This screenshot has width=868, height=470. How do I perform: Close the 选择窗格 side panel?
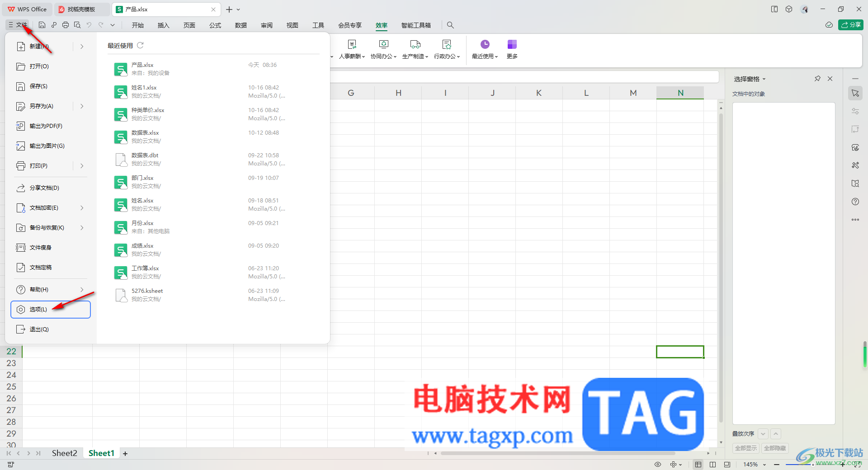tap(830, 79)
